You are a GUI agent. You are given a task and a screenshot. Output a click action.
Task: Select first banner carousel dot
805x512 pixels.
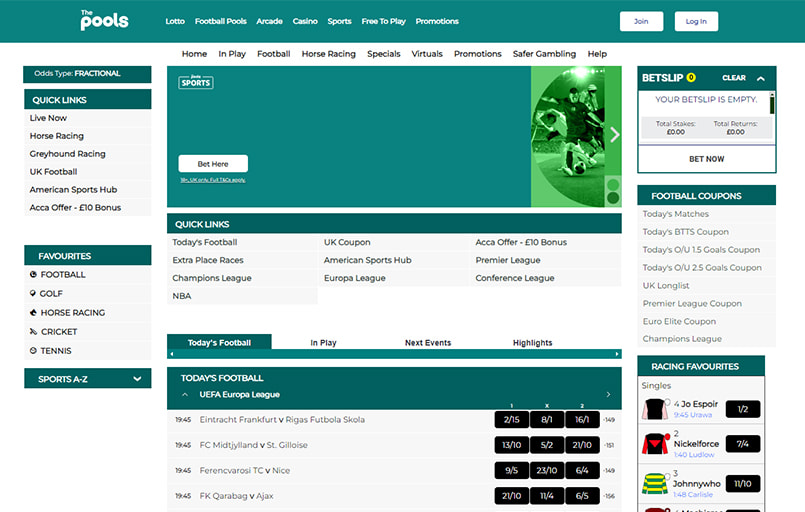613,184
